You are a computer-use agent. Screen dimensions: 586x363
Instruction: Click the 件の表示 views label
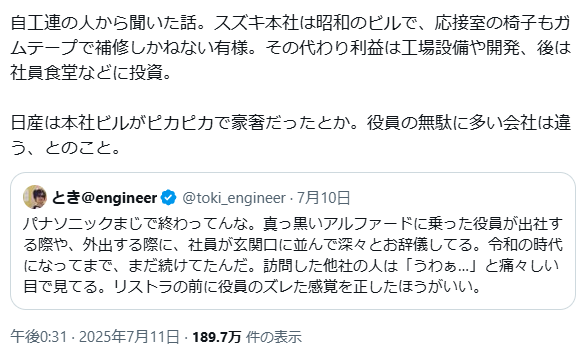pyautogui.click(x=274, y=337)
